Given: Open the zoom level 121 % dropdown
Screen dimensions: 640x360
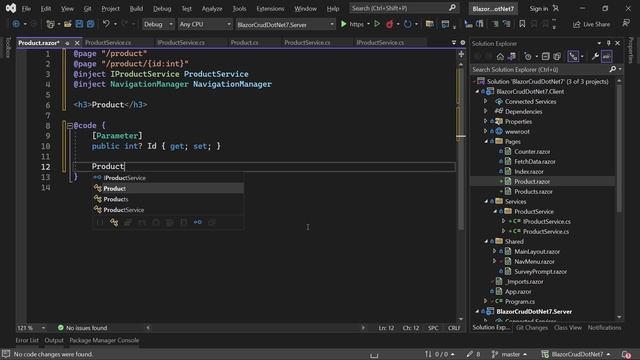Looking at the screenshot, I should pyautogui.click(x=31, y=328).
